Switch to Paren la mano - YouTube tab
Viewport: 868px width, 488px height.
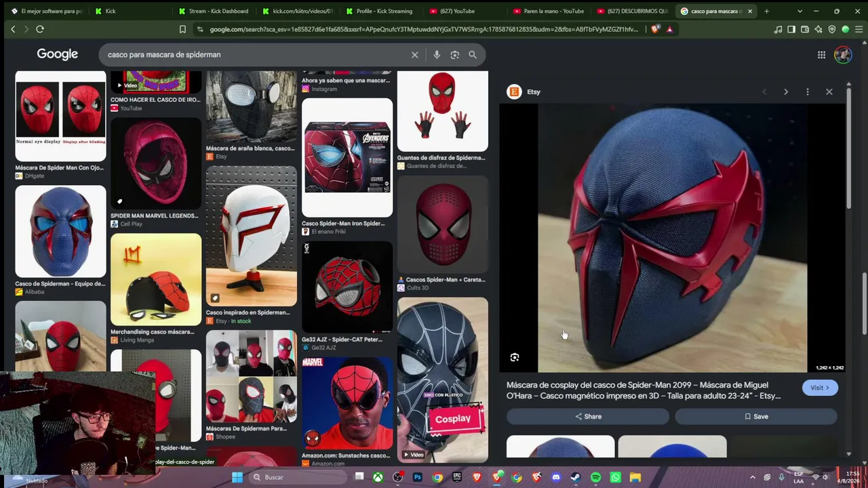[549, 11]
